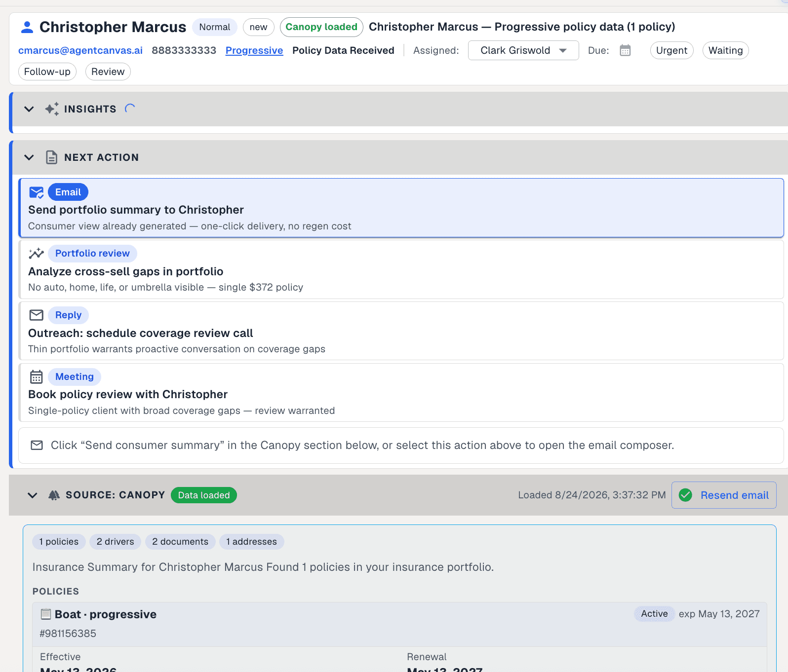Open the due date calendar icon
The height and width of the screenshot is (672, 788).
coord(625,50)
